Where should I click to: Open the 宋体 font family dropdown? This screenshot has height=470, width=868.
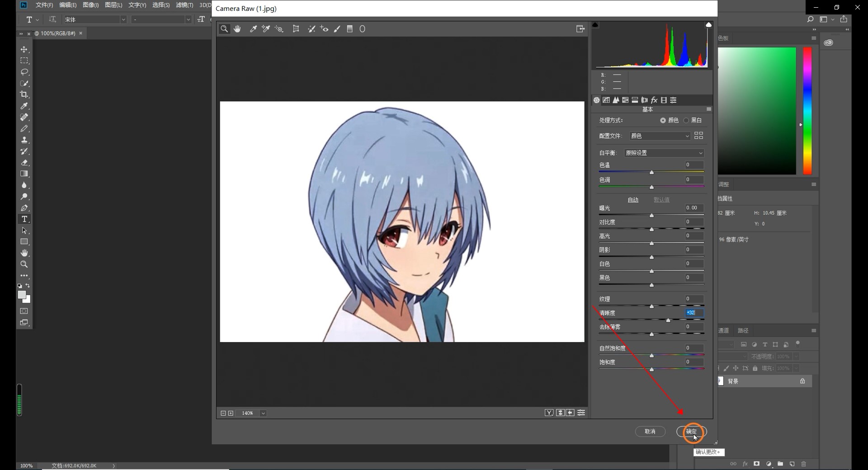[94, 19]
